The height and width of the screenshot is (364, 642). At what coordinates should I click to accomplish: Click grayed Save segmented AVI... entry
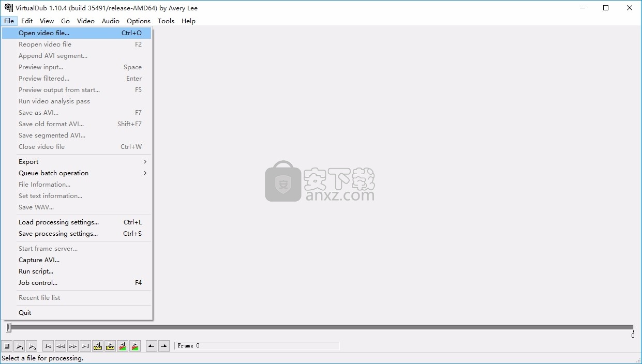pyautogui.click(x=77, y=135)
